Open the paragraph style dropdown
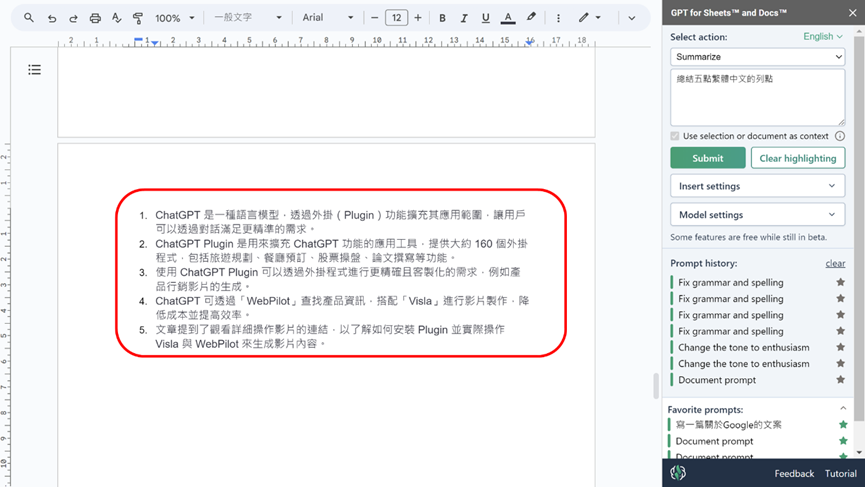Viewport: 865px width, 487px height. (x=248, y=18)
